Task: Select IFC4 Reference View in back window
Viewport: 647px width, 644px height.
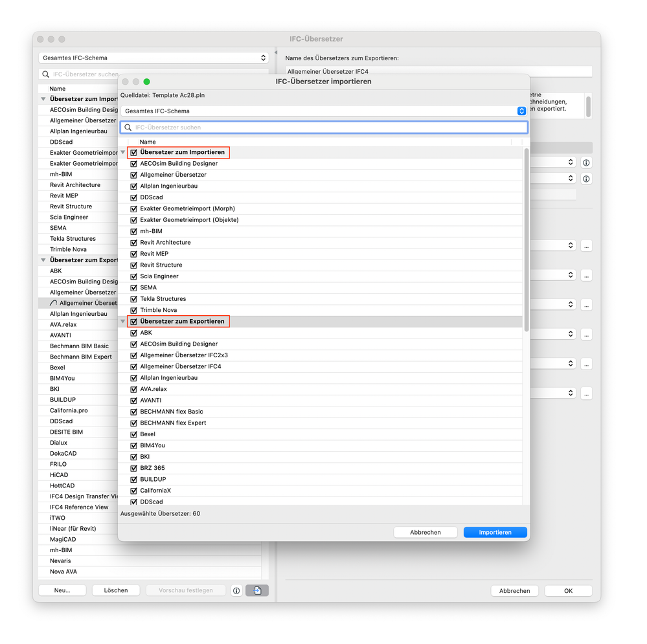Action: [x=78, y=507]
